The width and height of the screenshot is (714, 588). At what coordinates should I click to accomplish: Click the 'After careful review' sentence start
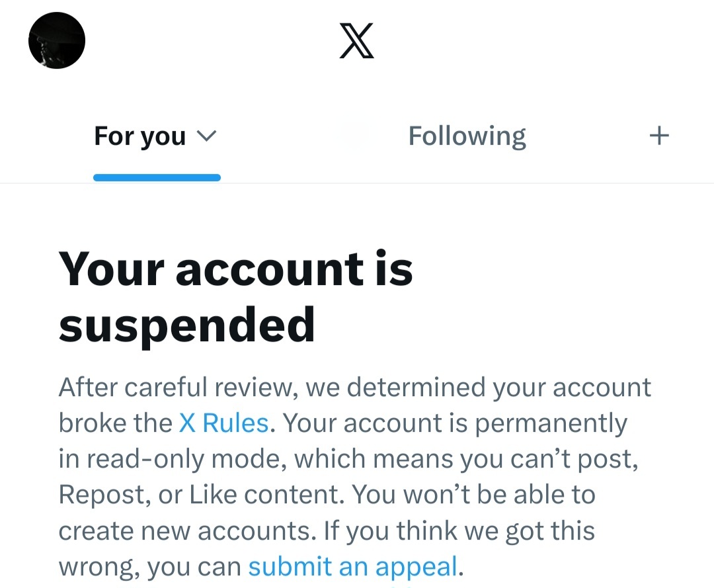tap(178, 387)
